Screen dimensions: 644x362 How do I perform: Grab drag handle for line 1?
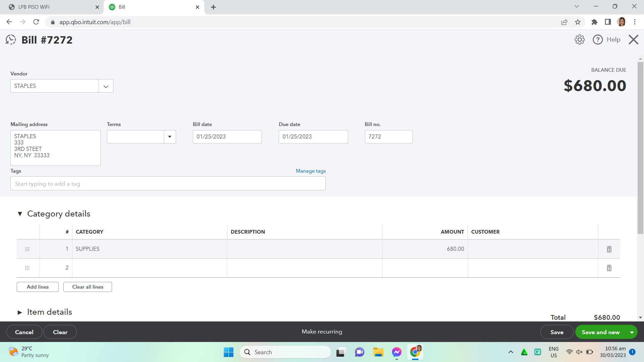click(x=28, y=249)
